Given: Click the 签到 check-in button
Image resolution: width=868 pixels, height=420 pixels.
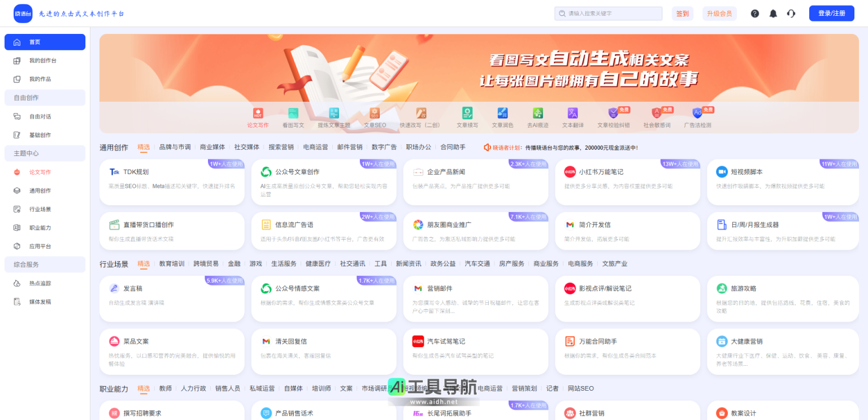Looking at the screenshot, I should (x=682, y=13).
